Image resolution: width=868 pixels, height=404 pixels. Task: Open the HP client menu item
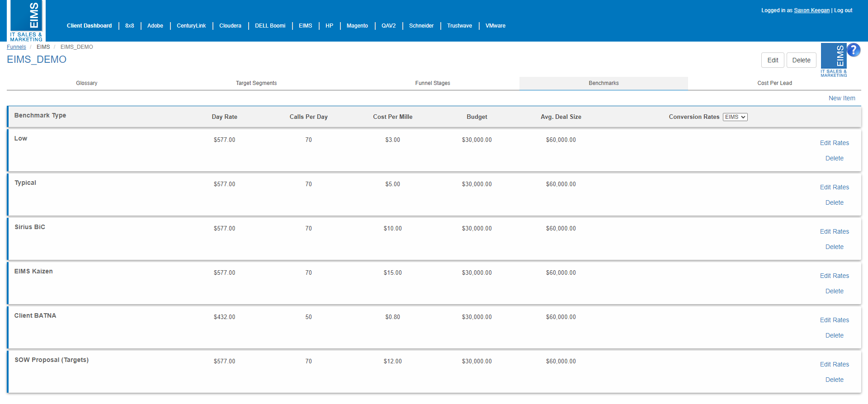[x=329, y=26]
